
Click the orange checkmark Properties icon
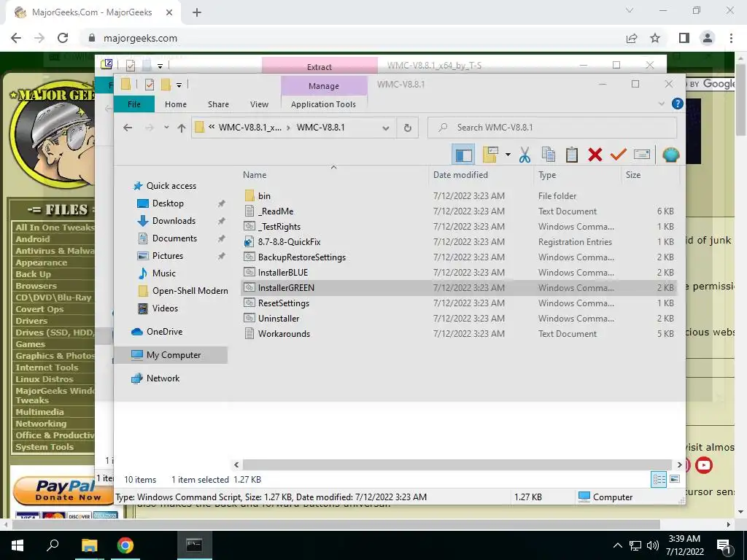pos(618,155)
